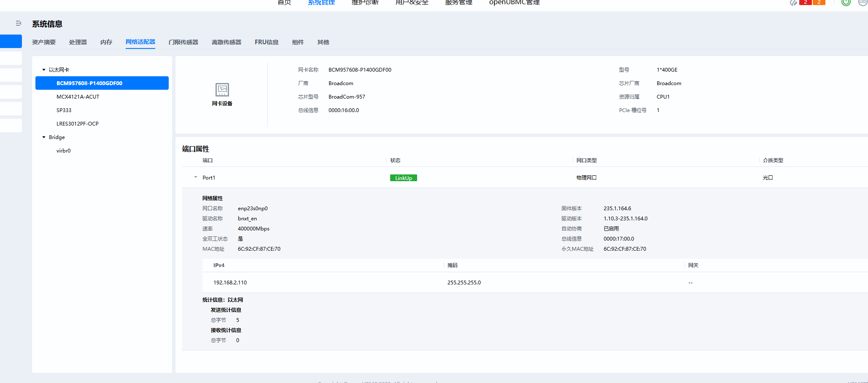Image resolution: width=868 pixels, height=383 pixels.
Task: Click the 系统信息 page heading
Action: pyautogui.click(x=47, y=24)
